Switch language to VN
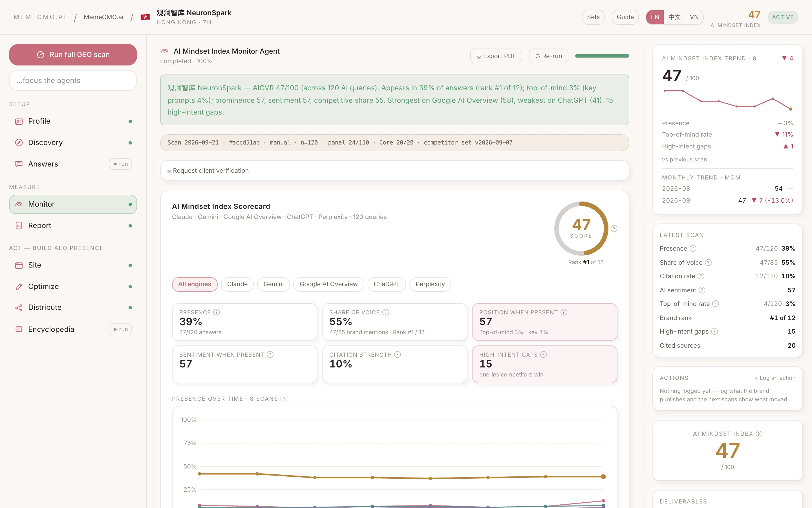Viewport: 812px width, 508px height. pos(694,17)
